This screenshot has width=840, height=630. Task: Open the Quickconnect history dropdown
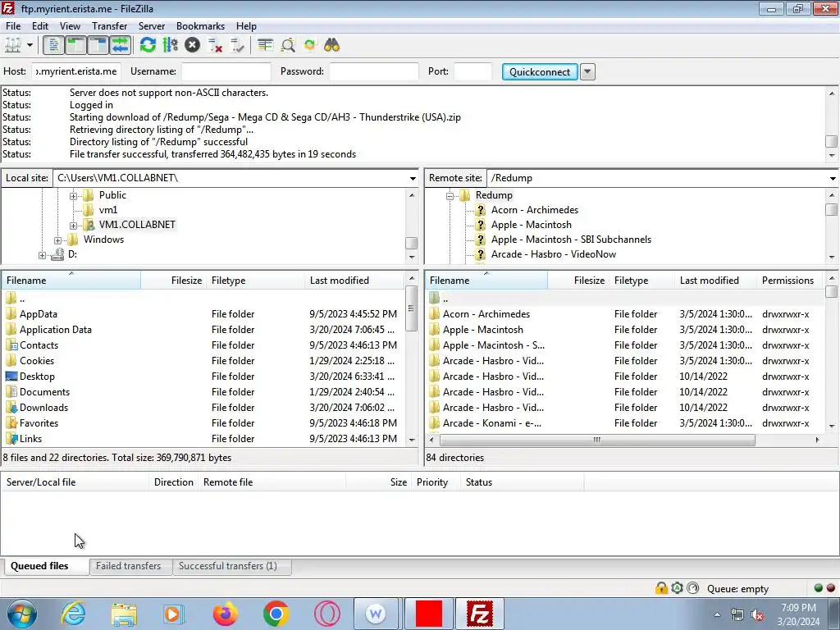(x=587, y=72)
